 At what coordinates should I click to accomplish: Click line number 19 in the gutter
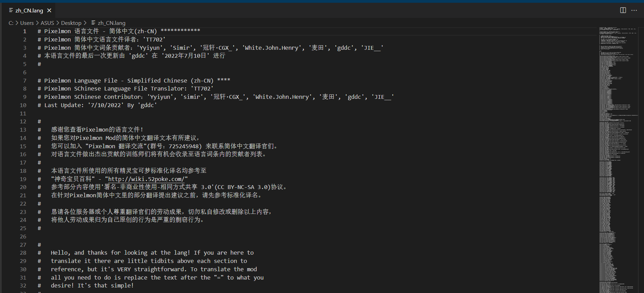pyautogui.click(x=23, y=179)
